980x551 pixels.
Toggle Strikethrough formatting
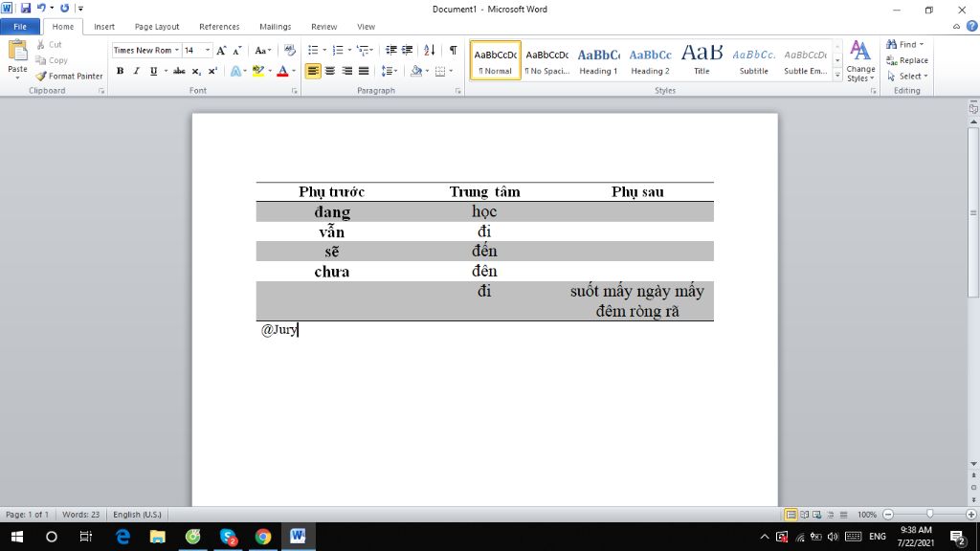[x=179, y=71]
